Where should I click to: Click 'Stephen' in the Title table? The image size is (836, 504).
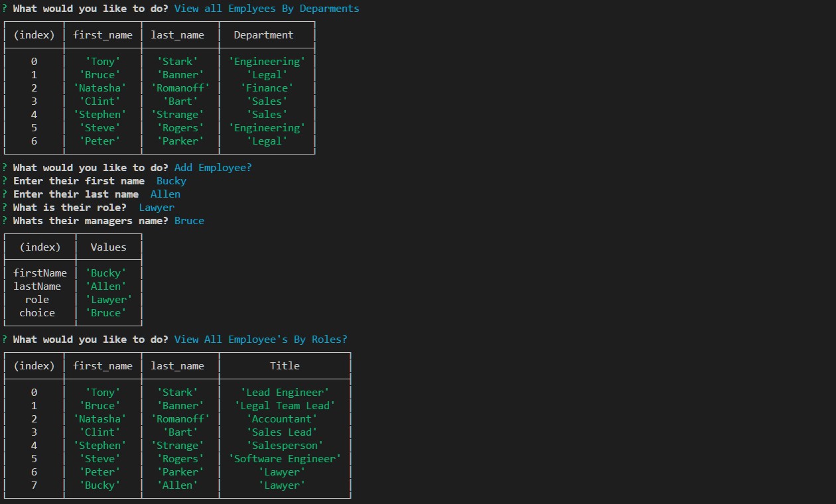(100, 446)
